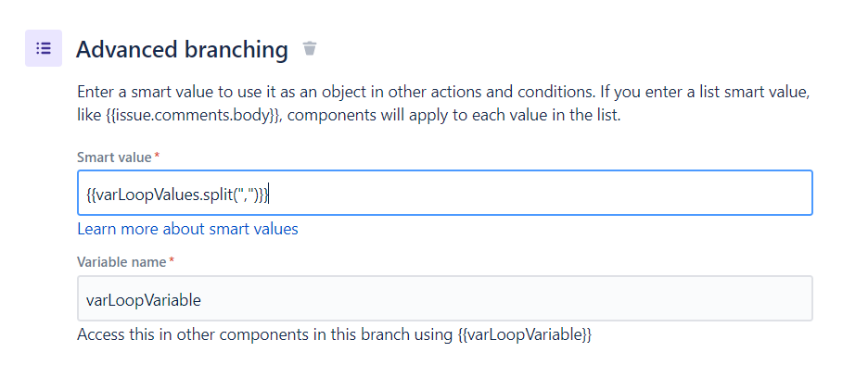
Task: Delete the Advanced branching component with the trash icon
Action: point(310,49)
